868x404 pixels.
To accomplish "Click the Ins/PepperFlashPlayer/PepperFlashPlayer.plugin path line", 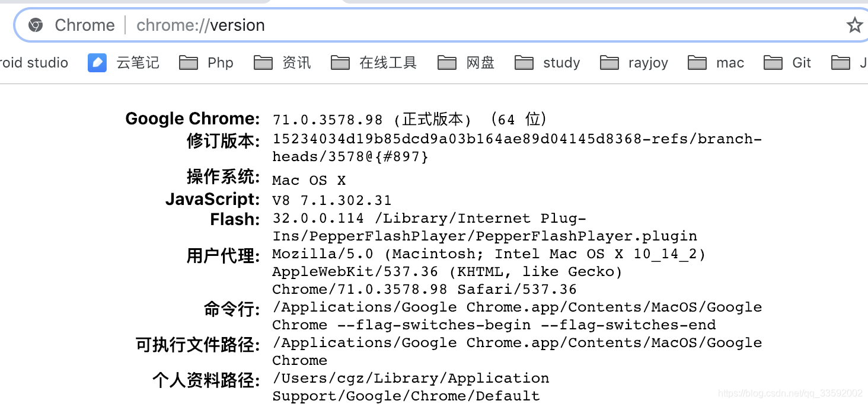I will click(485, 236).
